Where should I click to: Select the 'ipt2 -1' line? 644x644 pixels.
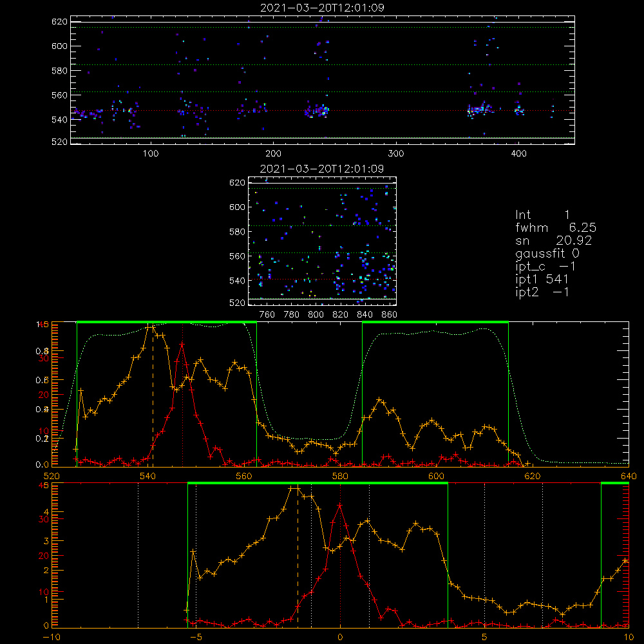(x=542, y=292)
